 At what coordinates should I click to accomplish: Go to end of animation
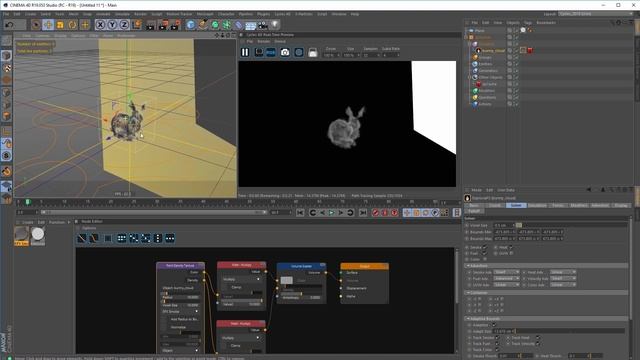(x=363, y=213)
